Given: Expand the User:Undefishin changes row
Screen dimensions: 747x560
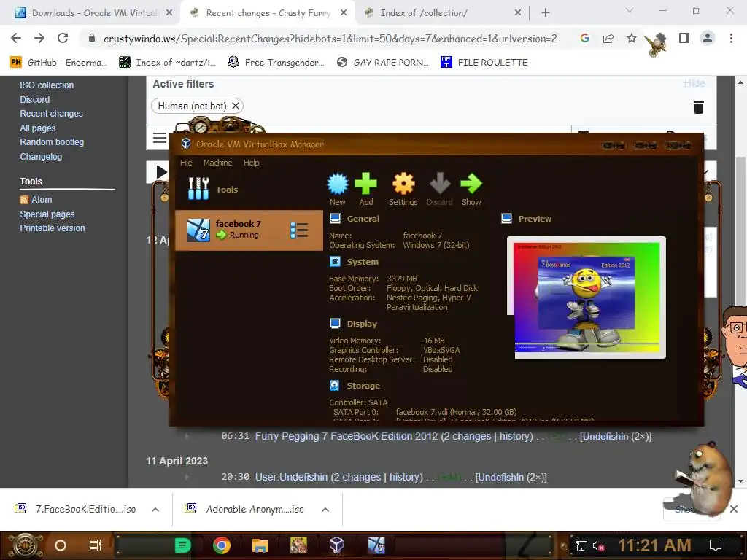Looking at the screenshot, I should [187, 477].
